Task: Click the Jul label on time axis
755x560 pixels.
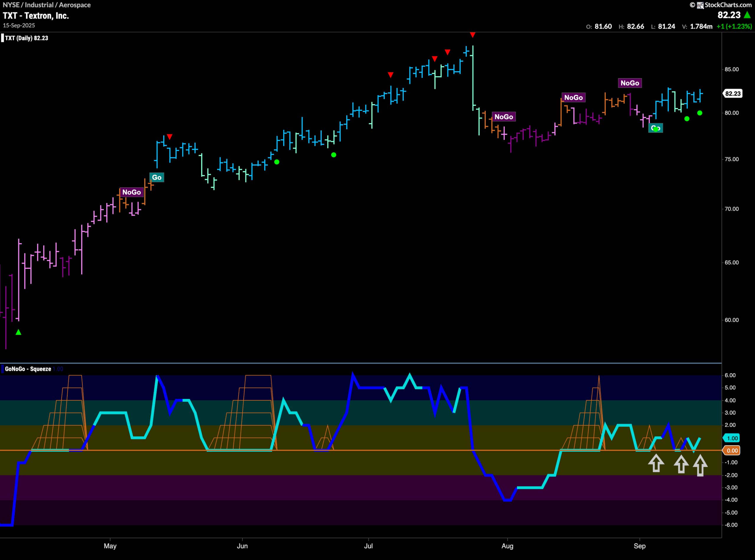Action: click(368, 546)
